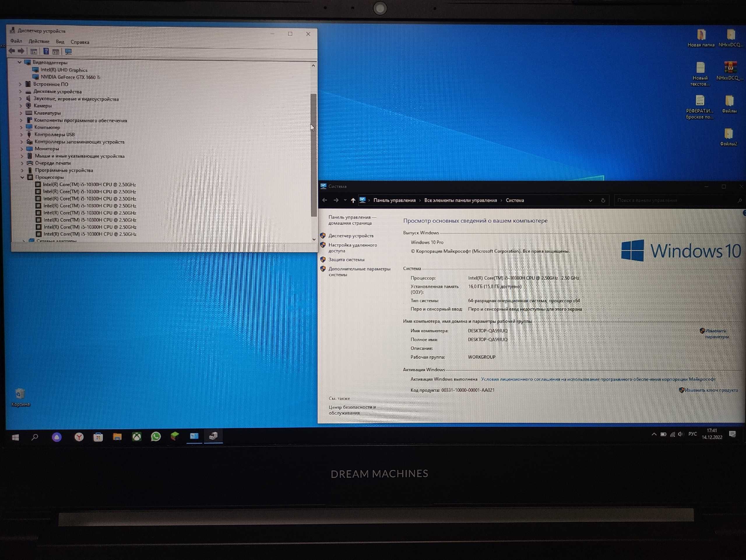Open the blue Help question-mark toolbar icon

[x=46, y=51]
